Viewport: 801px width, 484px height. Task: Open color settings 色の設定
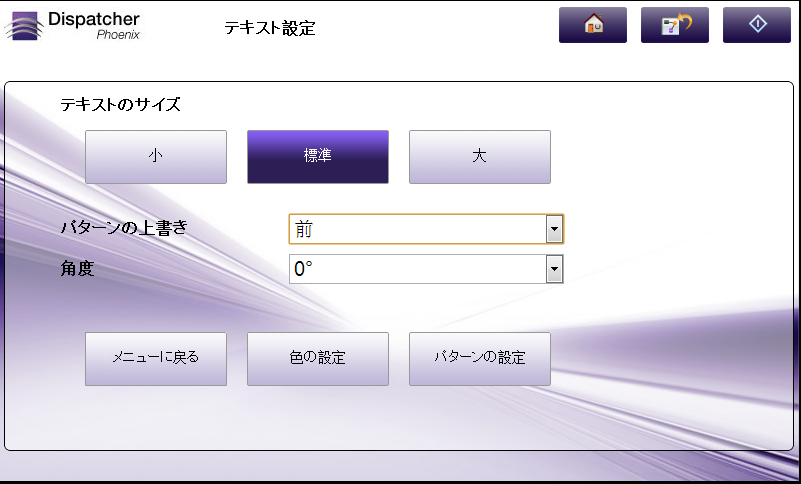(318, 359)
